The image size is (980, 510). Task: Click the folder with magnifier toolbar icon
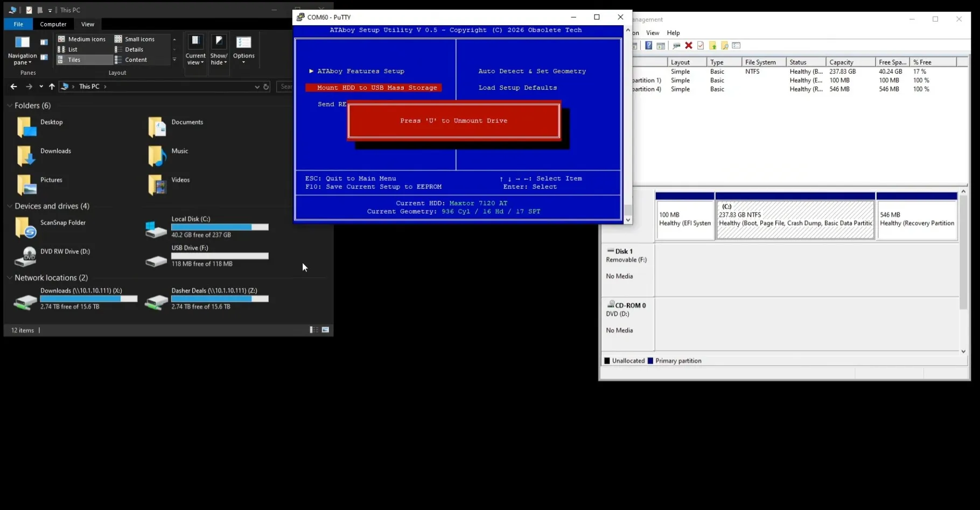tap(725, 46)
